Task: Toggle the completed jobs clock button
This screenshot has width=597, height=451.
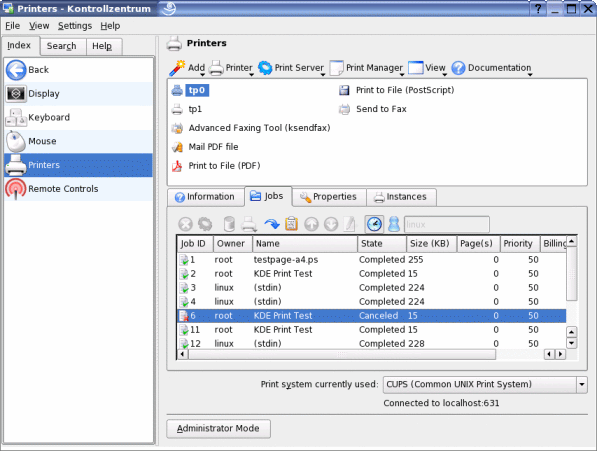Action: tap(374, 224)
